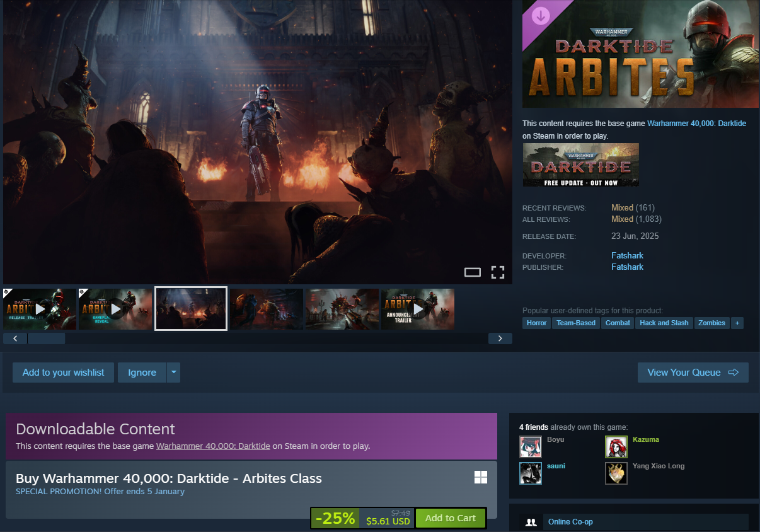This screenshot has height=532, width=760.
Task: Click the -25% discount badge
Action: [x=335, y=518]
